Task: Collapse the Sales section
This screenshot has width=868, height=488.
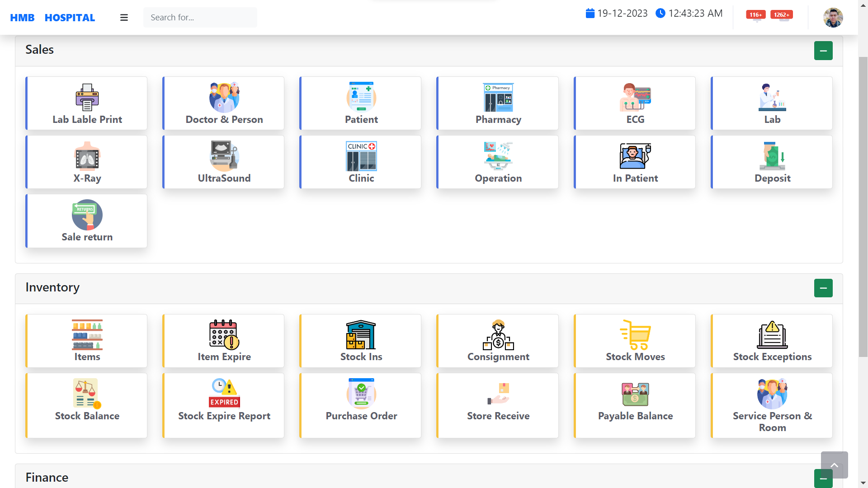Action: tap(823, 51)
